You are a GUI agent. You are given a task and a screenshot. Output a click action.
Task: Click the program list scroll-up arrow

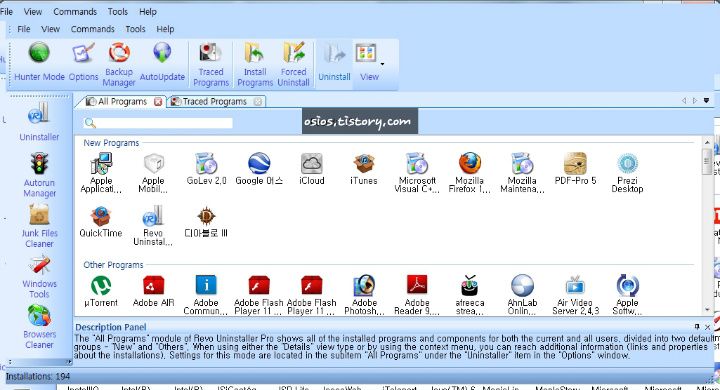point(707,142)
